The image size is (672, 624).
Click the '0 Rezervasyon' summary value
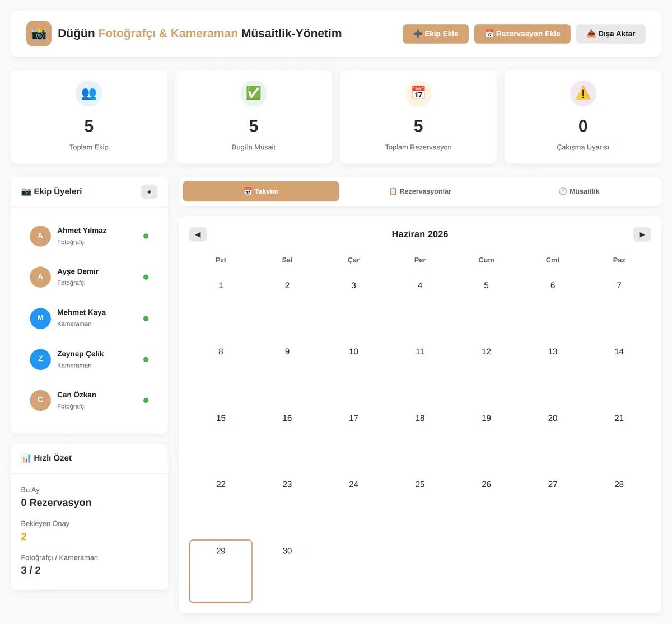click(56, 503)
